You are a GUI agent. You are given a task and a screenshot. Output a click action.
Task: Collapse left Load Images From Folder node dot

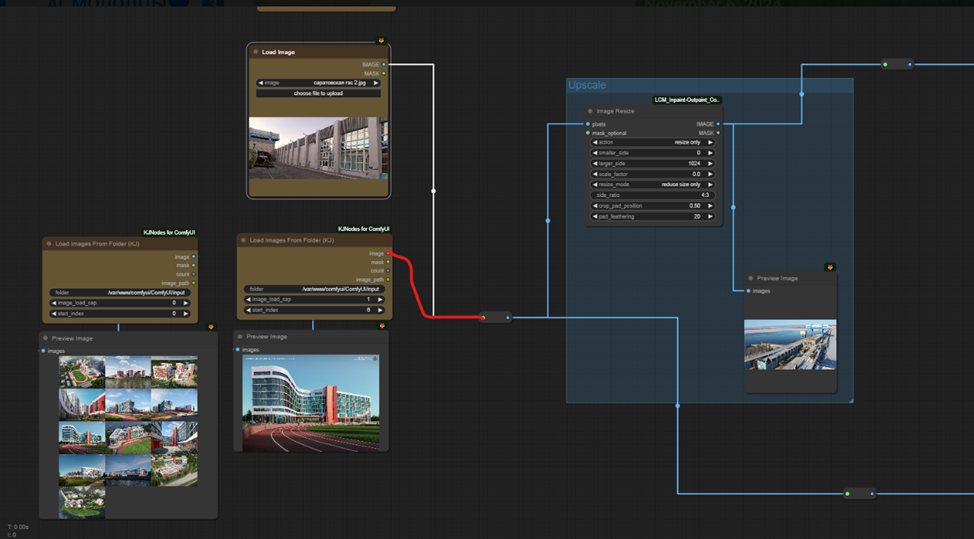coord(49,243)
